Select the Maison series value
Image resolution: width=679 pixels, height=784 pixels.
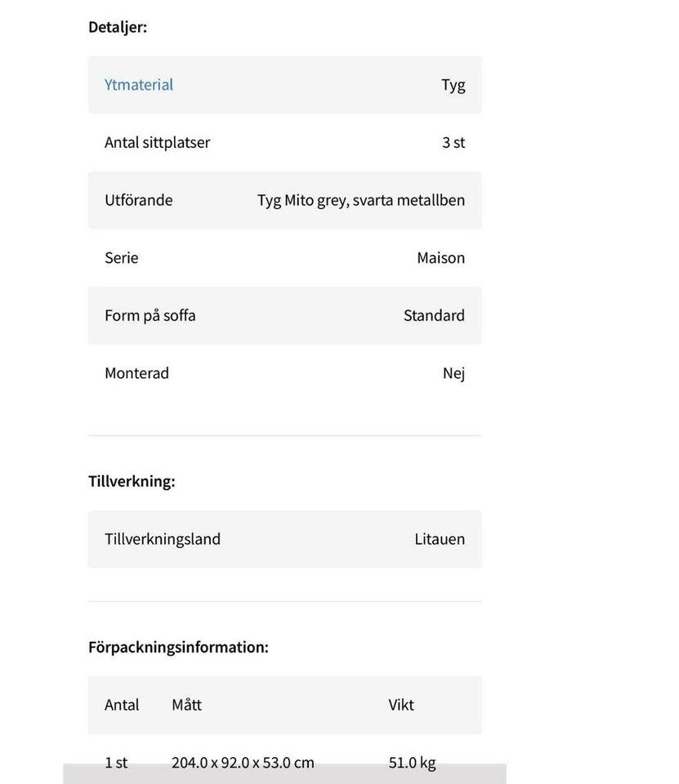point(440,258)
